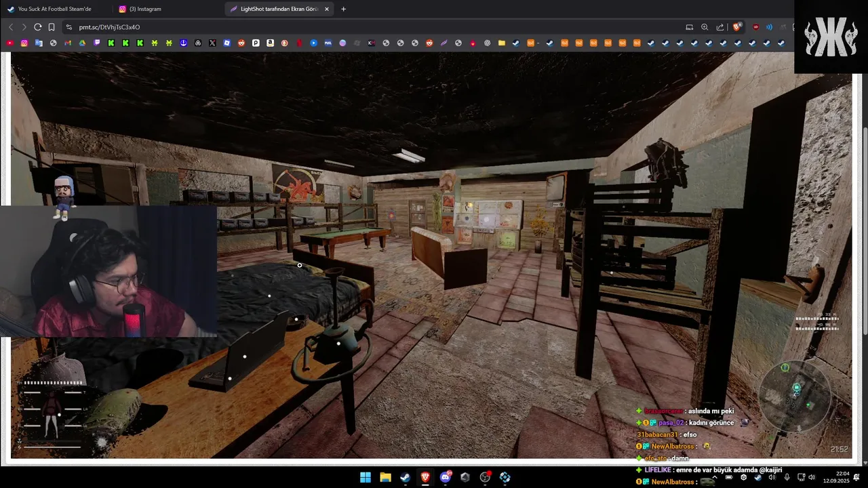This screenshot has width=868, height=488.
Task: Open the notifications bell
Action: pos(856,477)
